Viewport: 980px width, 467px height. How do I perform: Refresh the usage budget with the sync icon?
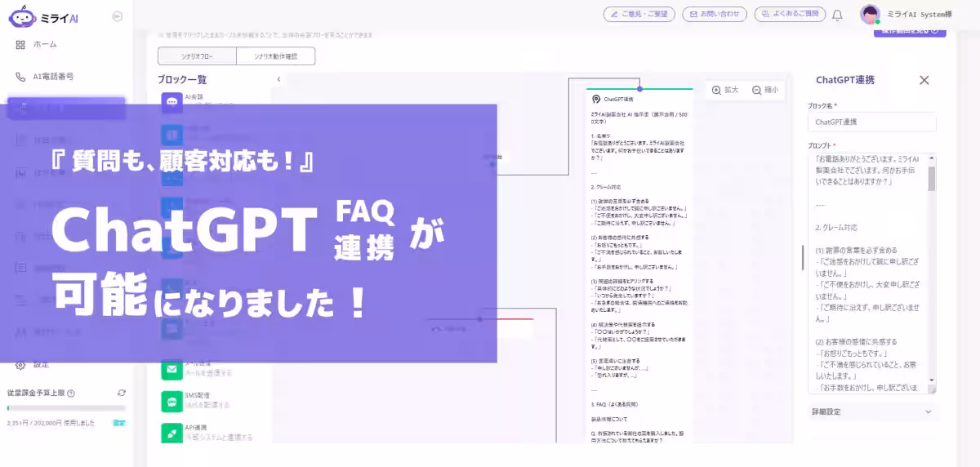[x=122, y=393]
